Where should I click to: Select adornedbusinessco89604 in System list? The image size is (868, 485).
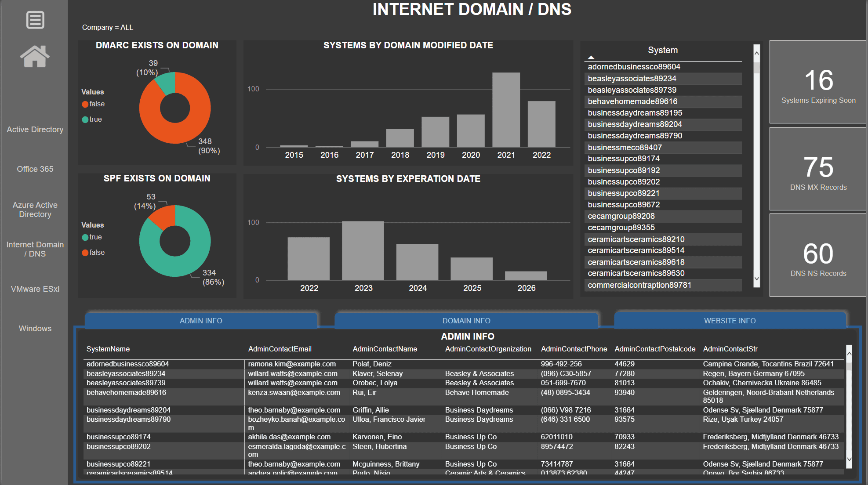663,67
